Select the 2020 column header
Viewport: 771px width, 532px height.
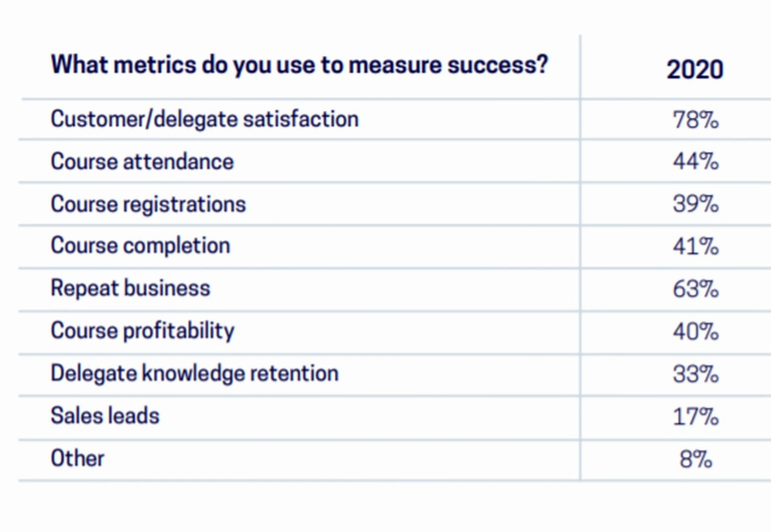click(695, 69)
